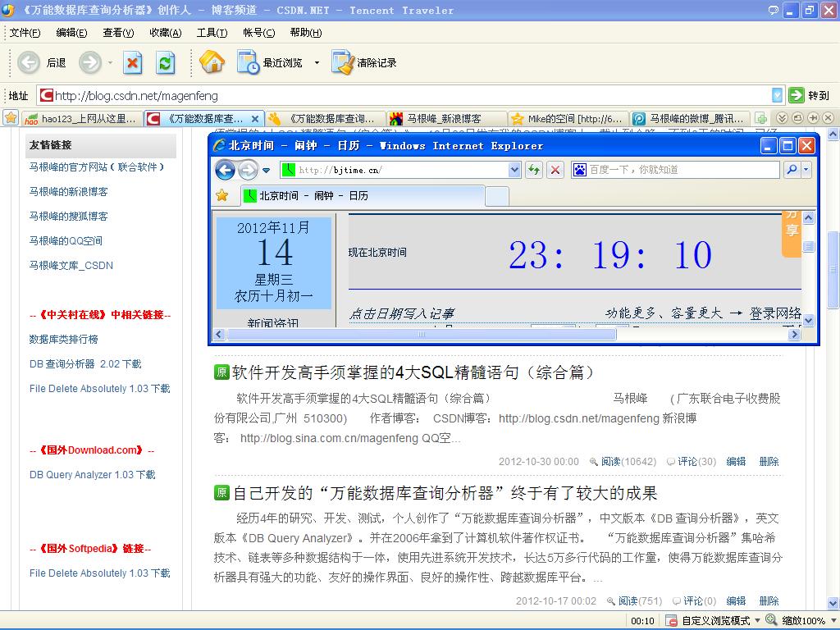This screenshot has width=840, height=630.
Task: Stop page loading with red X icon
Action: pos(132,62)
